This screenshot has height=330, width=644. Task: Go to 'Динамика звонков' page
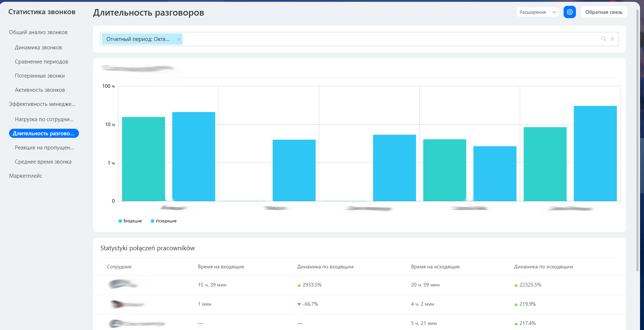click(x=38, y=48)
